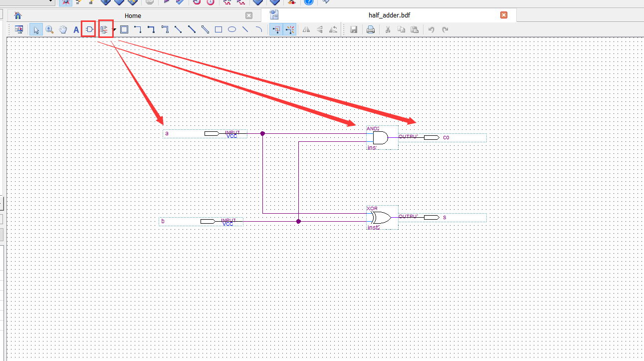Click the detach window icon

click(19, 29)
